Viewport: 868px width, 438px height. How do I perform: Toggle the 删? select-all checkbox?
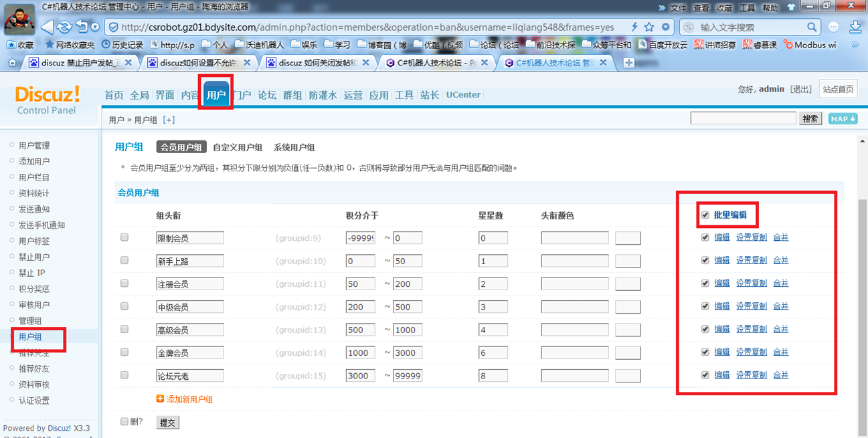pos(124,421)
